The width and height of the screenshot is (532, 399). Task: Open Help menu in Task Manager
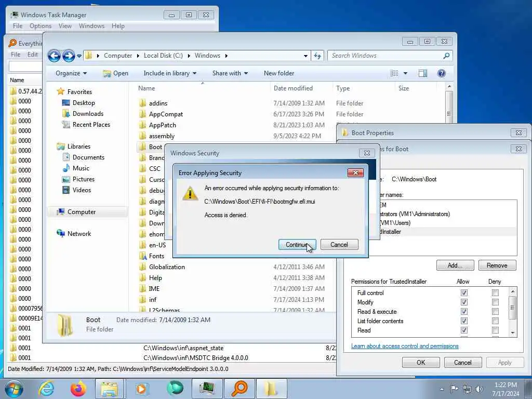118,26
